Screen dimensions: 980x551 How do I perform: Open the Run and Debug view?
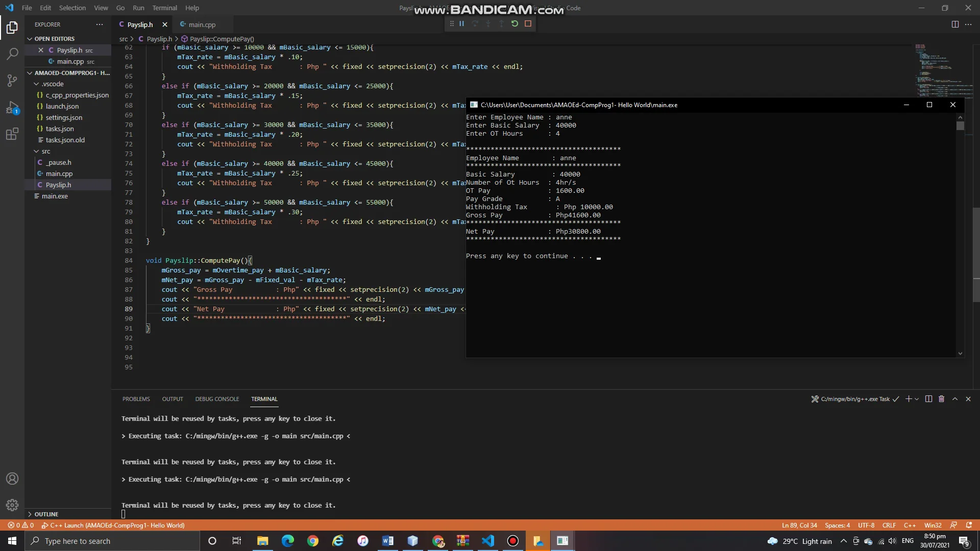coord(12,108)
